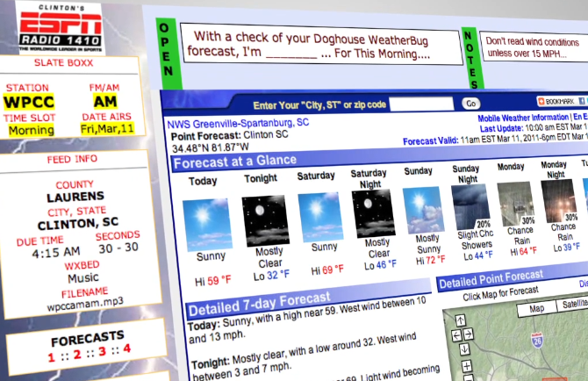Zoom in the map with plus button
Viewport: 588px width, 381px height.
click(467, 366)
